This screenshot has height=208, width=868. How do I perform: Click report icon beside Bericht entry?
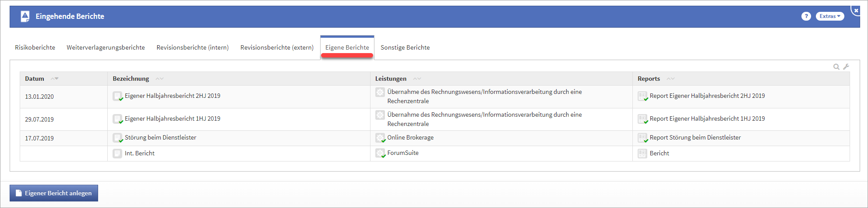click(642, 154)
